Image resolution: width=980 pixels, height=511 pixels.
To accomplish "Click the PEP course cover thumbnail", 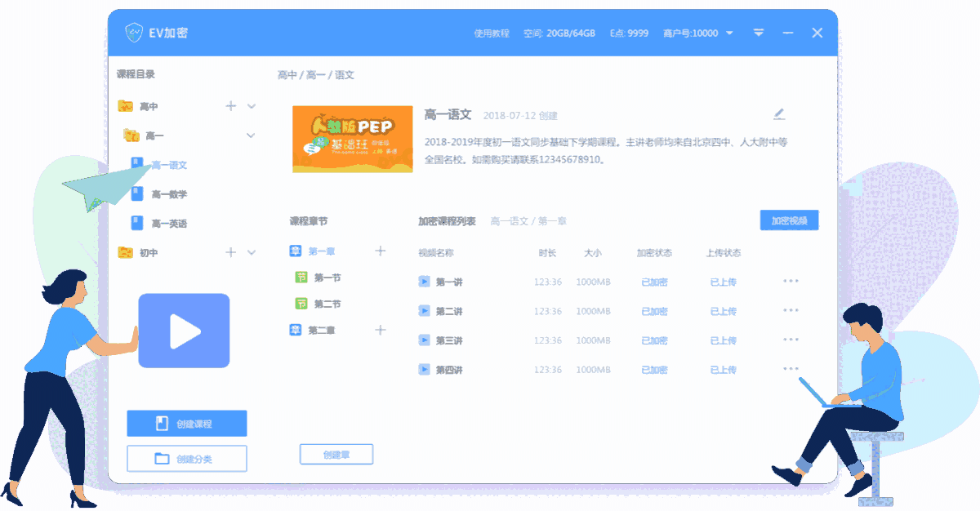I will pos(353,139).
